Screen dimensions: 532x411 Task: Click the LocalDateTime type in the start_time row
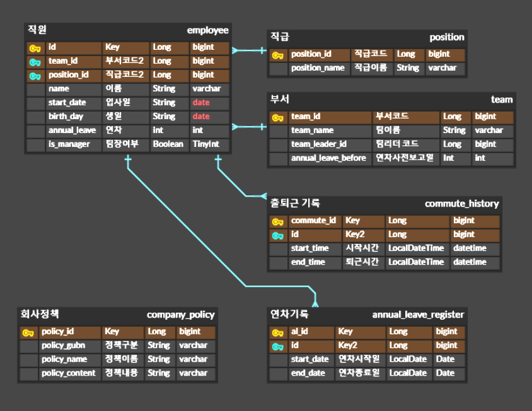[x=416, y=248]
